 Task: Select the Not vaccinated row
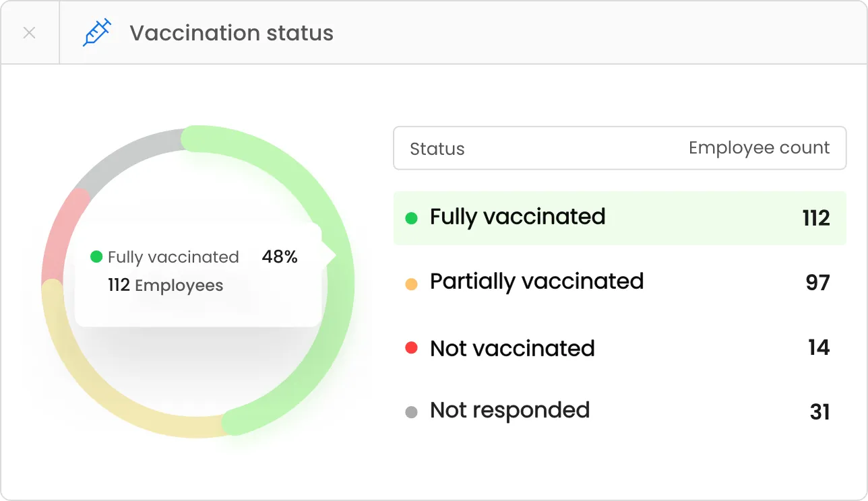619,347
